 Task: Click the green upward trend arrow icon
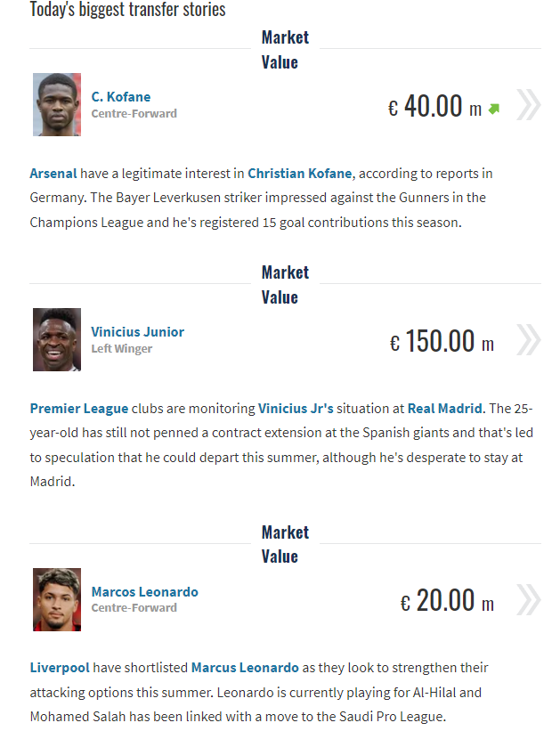pyautogui.click(x=494, y=109)
